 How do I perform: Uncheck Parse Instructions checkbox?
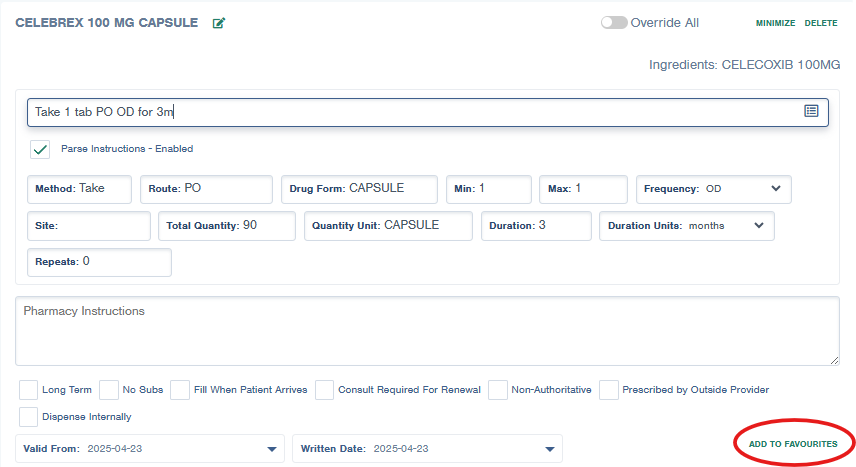point(40,149)
